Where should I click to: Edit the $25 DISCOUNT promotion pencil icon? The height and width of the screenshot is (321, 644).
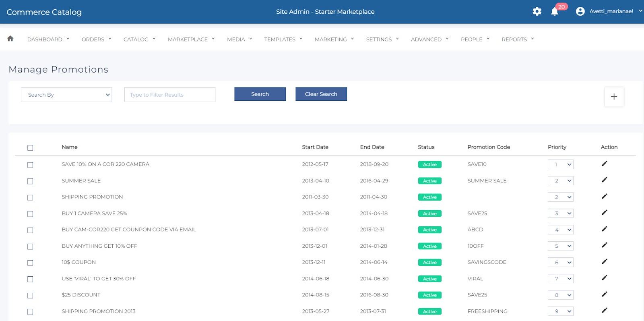[604, 294]
